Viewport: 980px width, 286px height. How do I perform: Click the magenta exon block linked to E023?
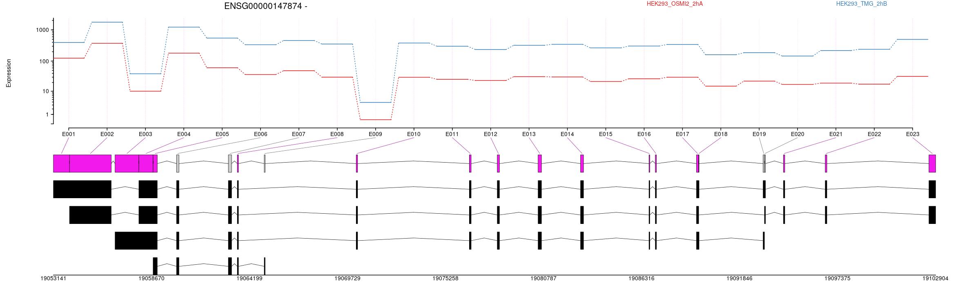click(932, 163)
